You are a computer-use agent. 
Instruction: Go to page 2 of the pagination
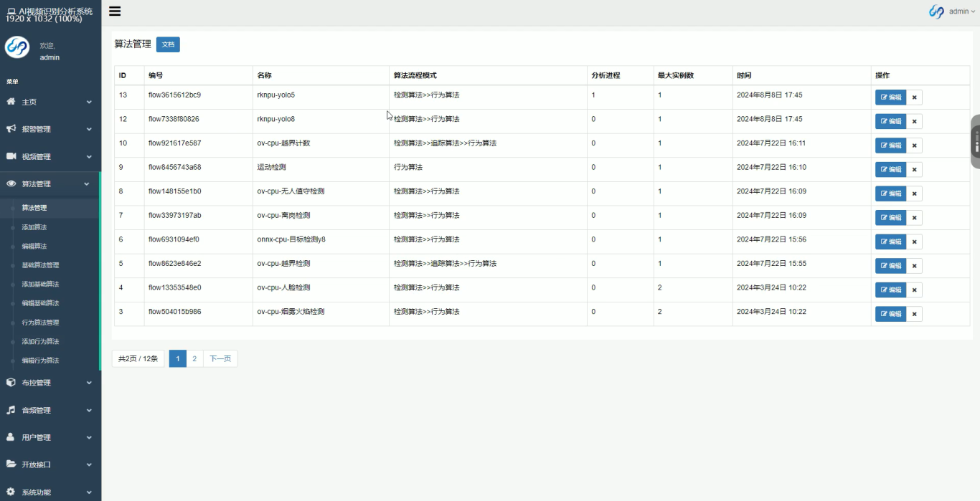tap(194, 359)
